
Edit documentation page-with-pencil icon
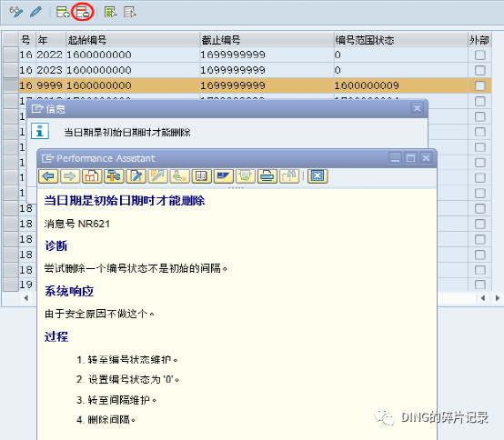point(136,176)
